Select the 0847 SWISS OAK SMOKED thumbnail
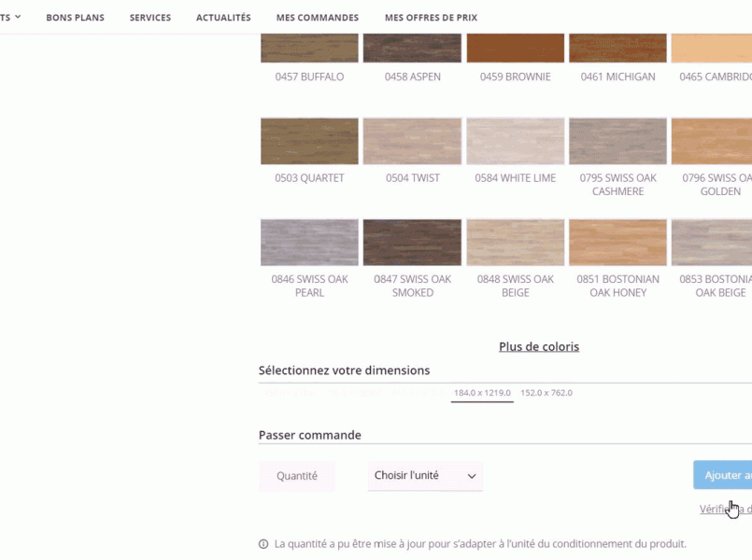Viewport: 752px width, 560px height. (412, 243)
